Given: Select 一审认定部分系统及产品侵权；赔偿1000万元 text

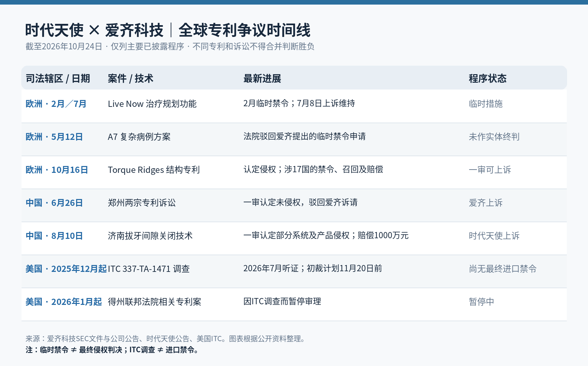Looking at the screenshot, I should tap(326, 235).
